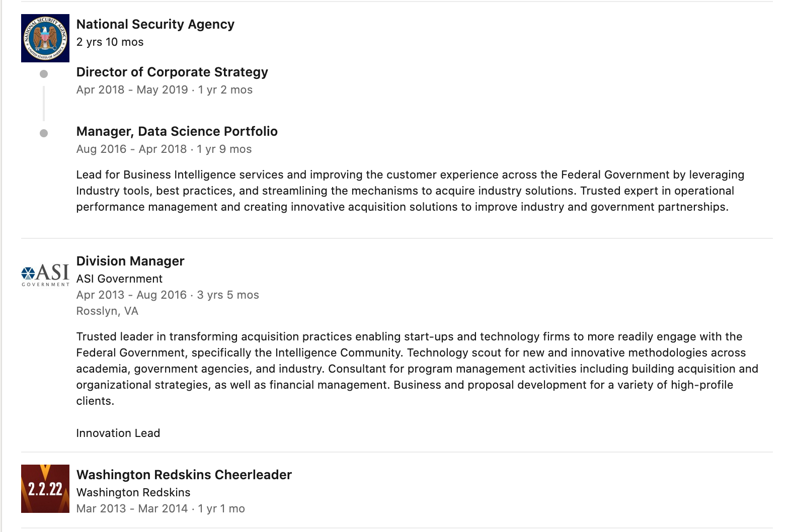Click the Apr 2018 - May 2019 date range
The image size is (792, 532).
pyautogui.click(x=132, y=90)
